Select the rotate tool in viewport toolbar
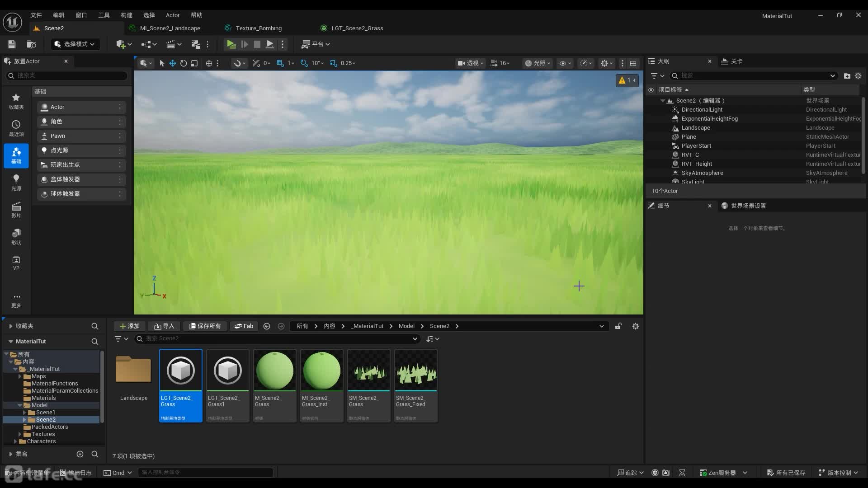 [184, 63]
